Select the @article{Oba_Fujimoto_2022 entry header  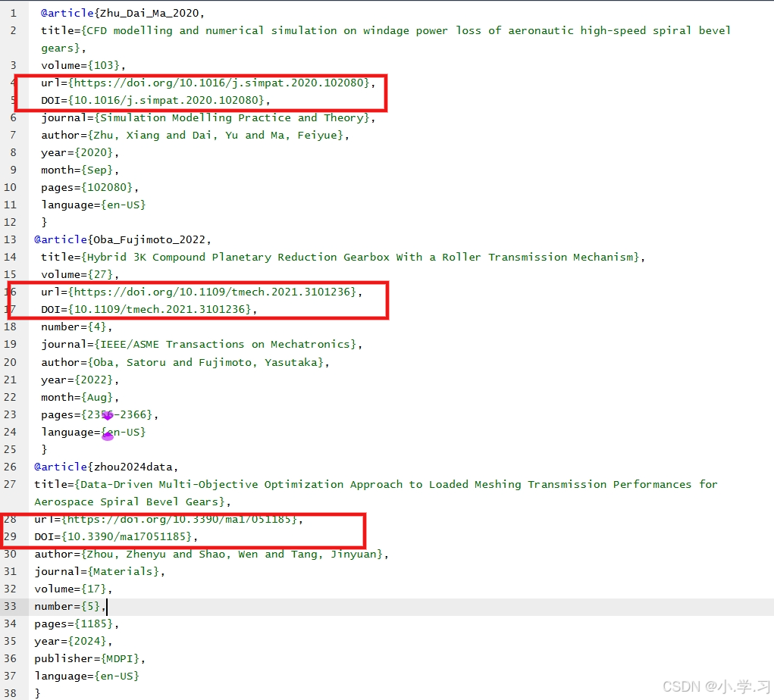point(121,239)
